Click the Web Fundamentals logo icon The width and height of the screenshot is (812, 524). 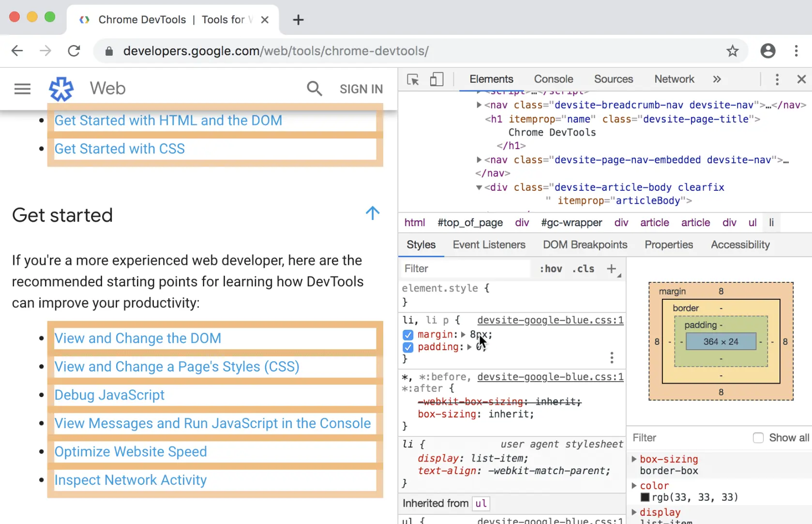(61, 89)
